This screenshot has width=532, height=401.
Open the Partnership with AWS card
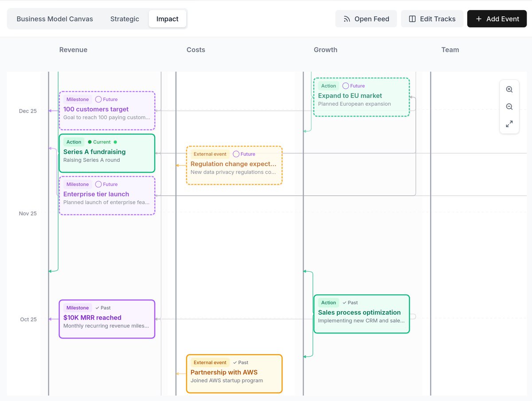[x=234, y=374]
